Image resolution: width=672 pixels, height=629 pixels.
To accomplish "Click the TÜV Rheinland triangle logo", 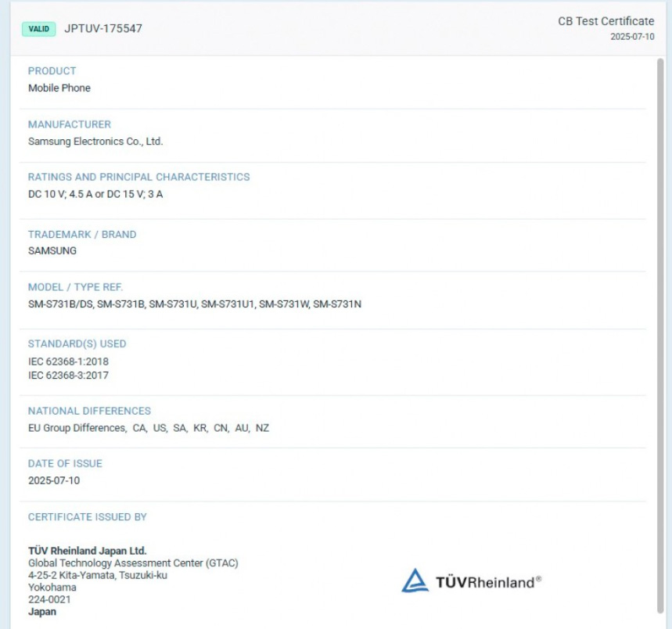I will pos(415,580).
